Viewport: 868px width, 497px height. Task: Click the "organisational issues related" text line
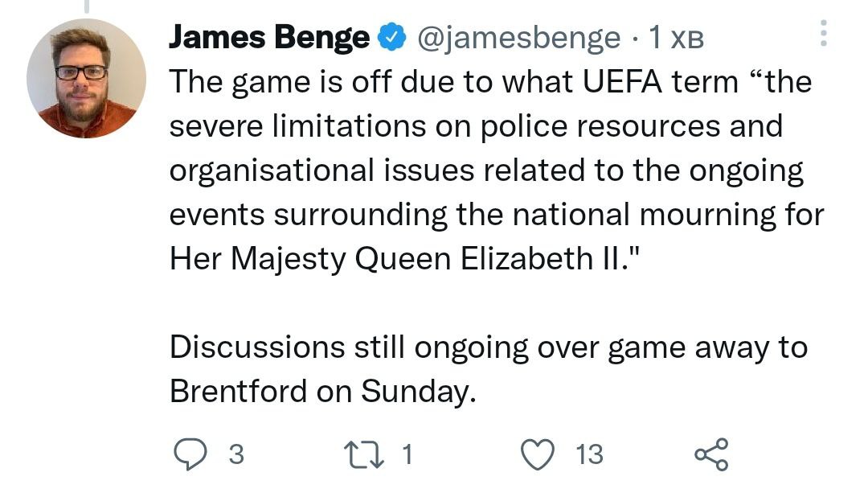[x=486, y=170]
